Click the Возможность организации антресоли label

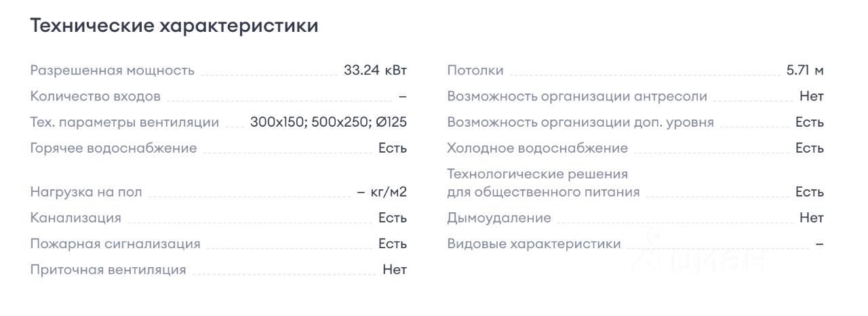pyautogui.click(x=577, y=96)
